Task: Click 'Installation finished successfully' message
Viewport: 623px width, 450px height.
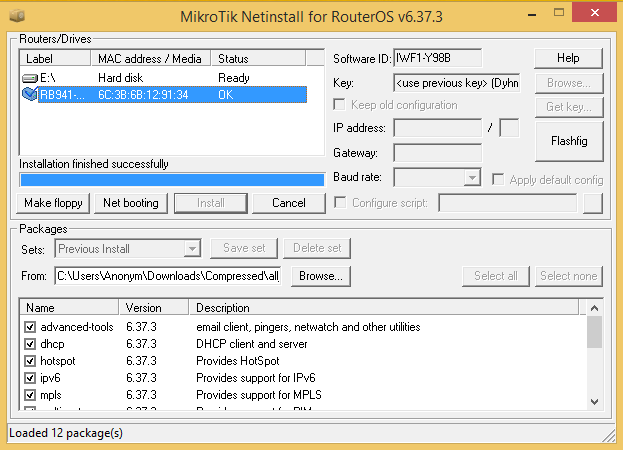Action: [x=94, y=164]
